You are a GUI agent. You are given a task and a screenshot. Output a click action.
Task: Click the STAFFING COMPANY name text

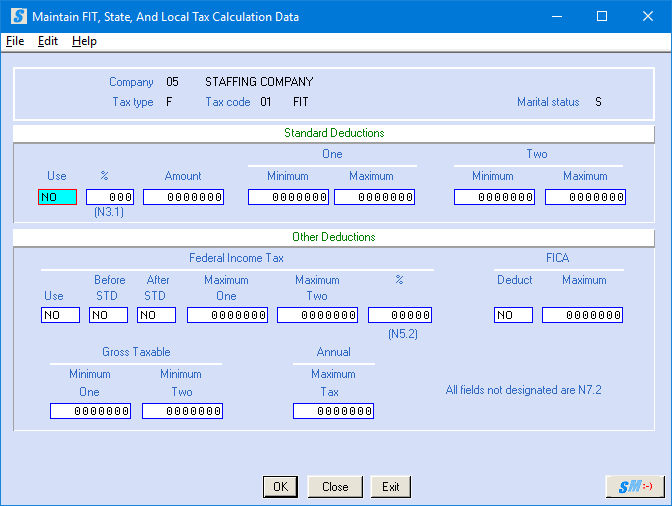pos(259,81)
